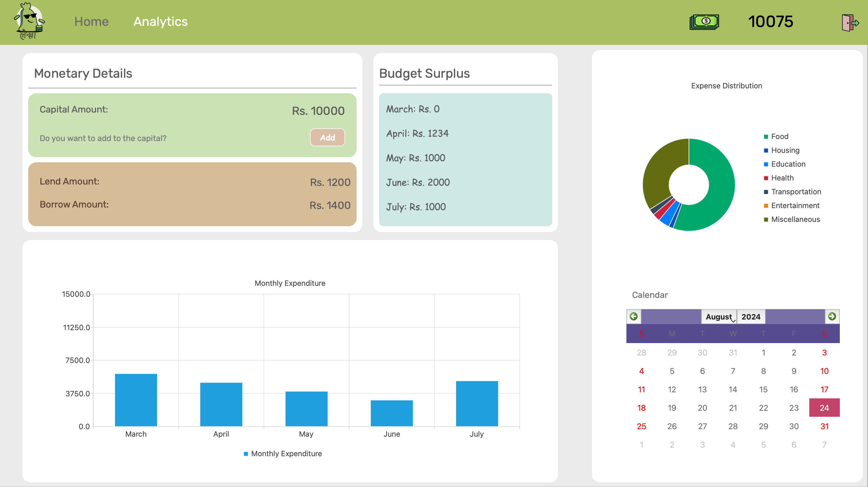868x487 pixels.
Task: Open the 2024 year selector
Action: coord(750,317)
